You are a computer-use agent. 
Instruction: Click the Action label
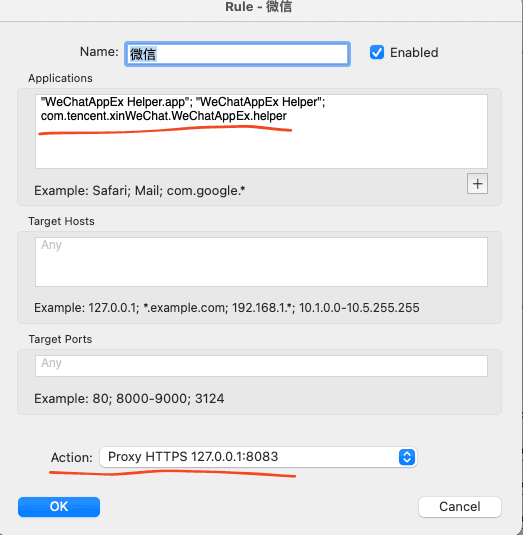point(72,458)
